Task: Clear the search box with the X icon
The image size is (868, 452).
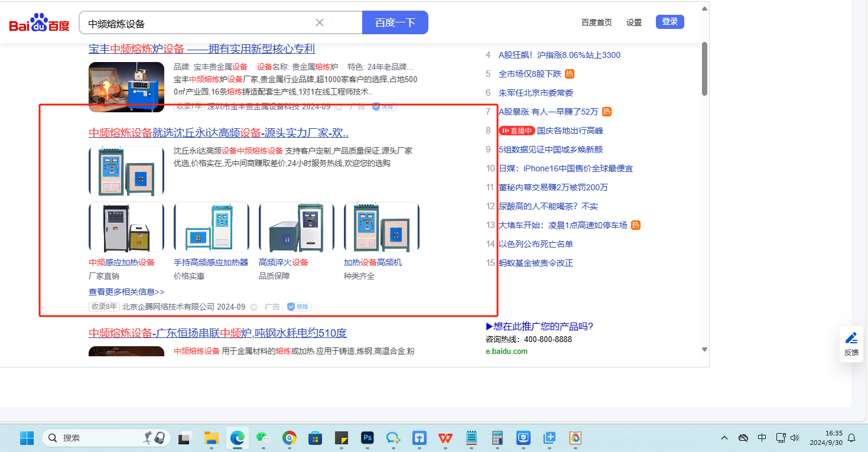Action: point(320,23)
